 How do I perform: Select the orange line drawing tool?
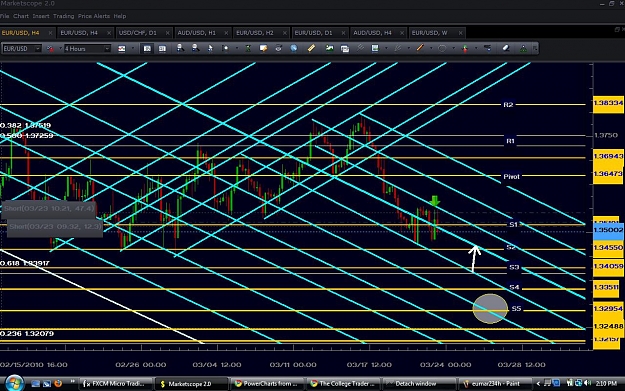(420, 48)
